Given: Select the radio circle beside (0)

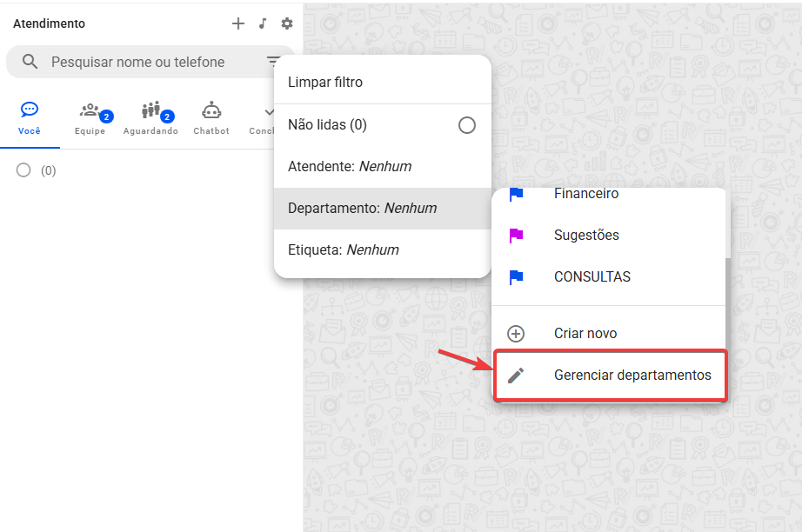Looking at the screenshot, I should (x=23, y=170).
